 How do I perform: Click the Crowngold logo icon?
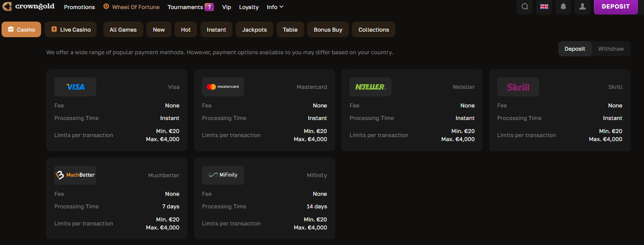pos(7,7)
